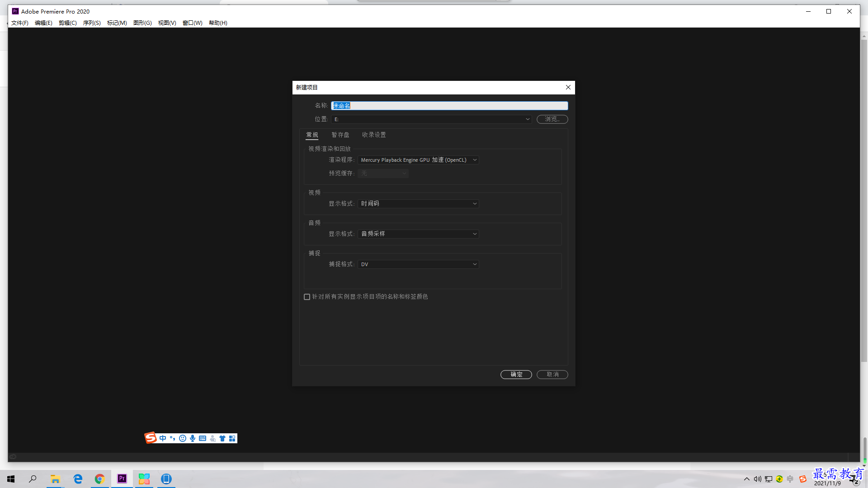Click the taskbar date 2021/11/9

(827, 483)
